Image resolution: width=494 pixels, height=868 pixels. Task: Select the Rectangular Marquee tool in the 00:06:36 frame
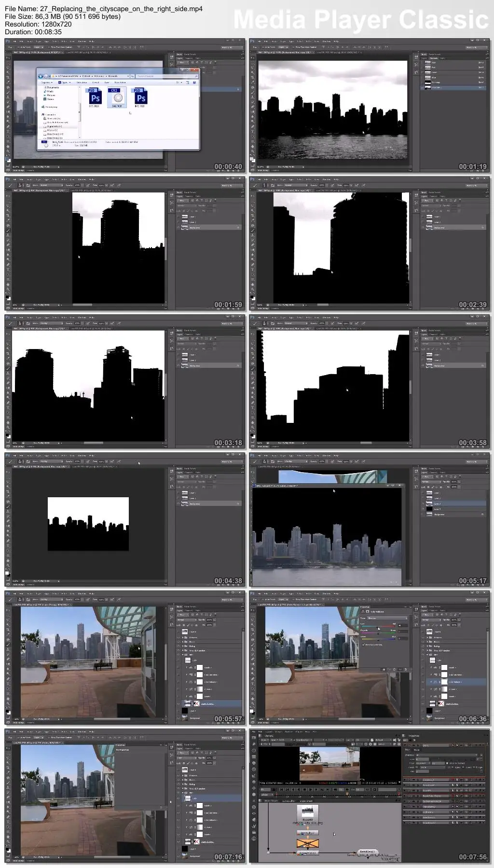pyautogui.click(x=252, y=615)
